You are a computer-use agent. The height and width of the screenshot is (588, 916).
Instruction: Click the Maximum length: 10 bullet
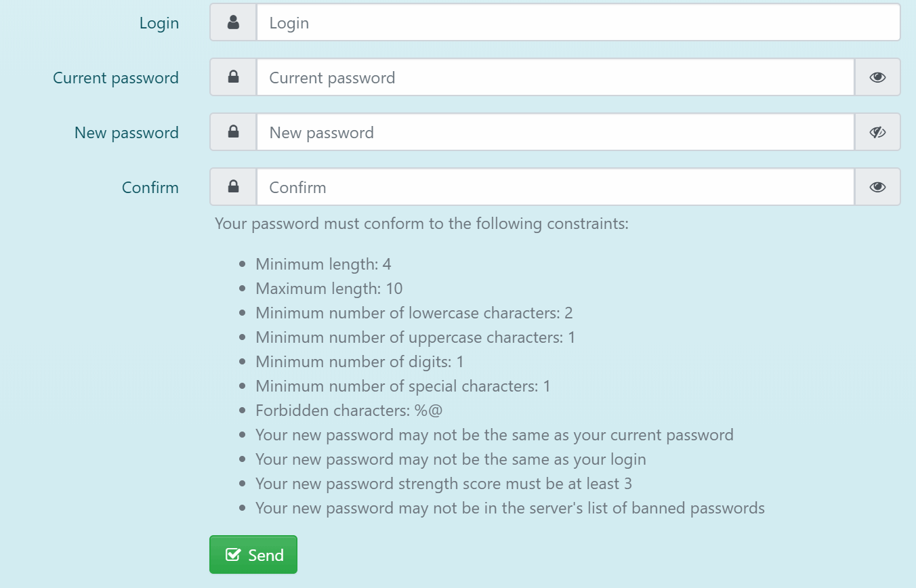[329, 289]
